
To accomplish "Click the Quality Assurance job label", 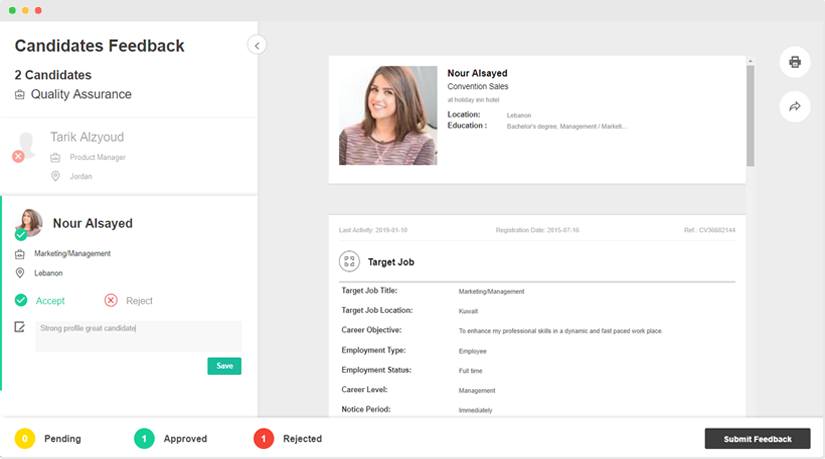I will pyautogui.click(x=81, y=94).
